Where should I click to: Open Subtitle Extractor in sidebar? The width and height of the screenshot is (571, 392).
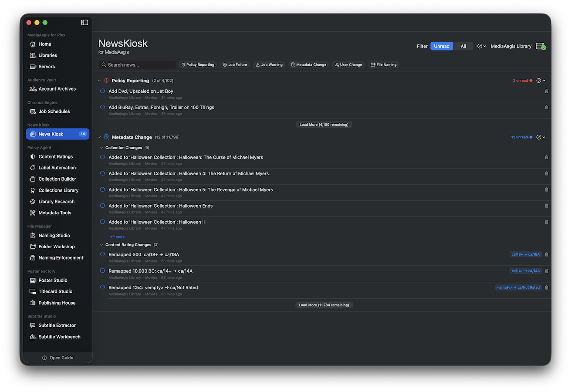point(57,325)
